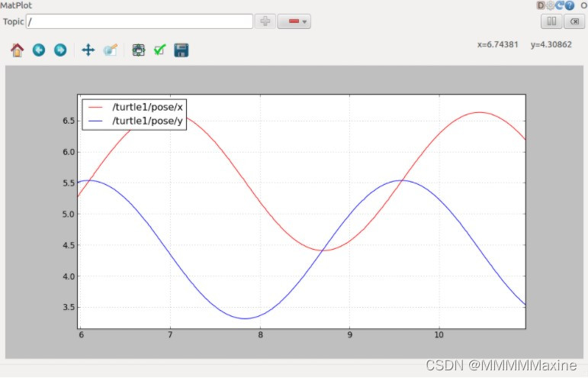Click the x=6.74381 coordinate readout
This screenshot has height=378, width=588.
click(497, 44)
